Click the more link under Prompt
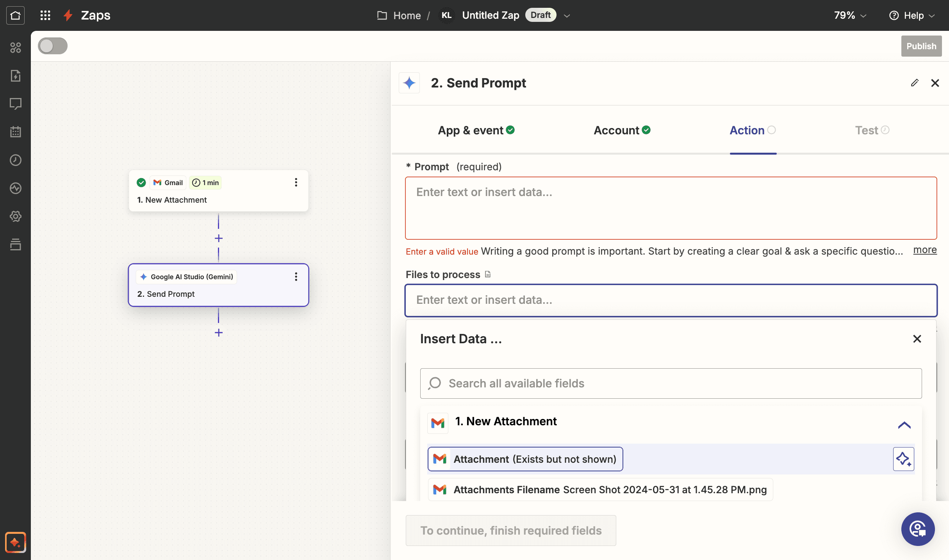949x560 pixels. click(925, 250)
